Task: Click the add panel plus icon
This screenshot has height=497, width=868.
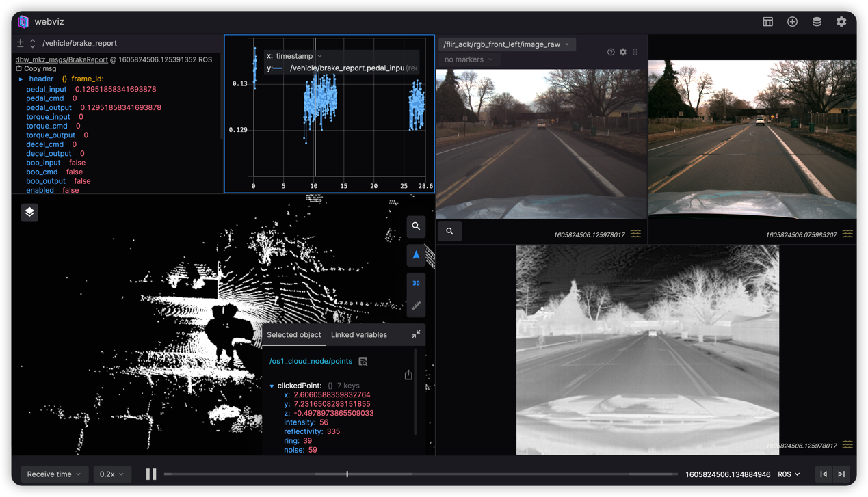Action: coord(792,22)
